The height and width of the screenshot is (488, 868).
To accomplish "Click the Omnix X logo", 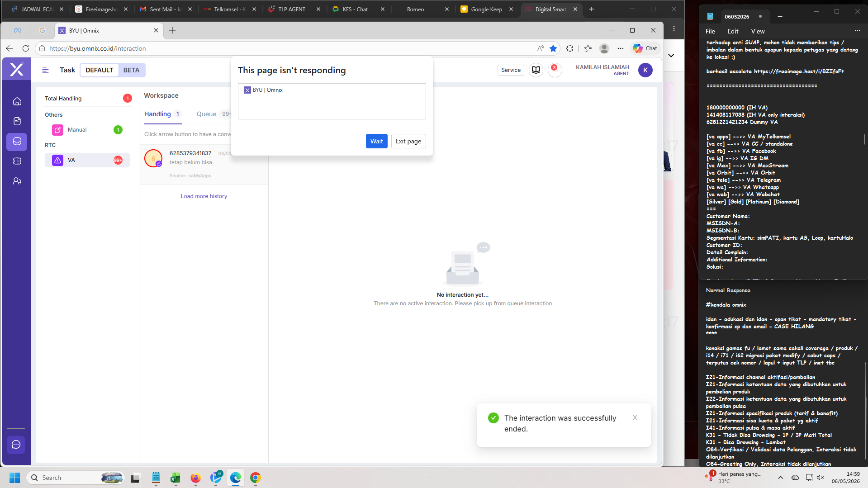I will (17, 69).
